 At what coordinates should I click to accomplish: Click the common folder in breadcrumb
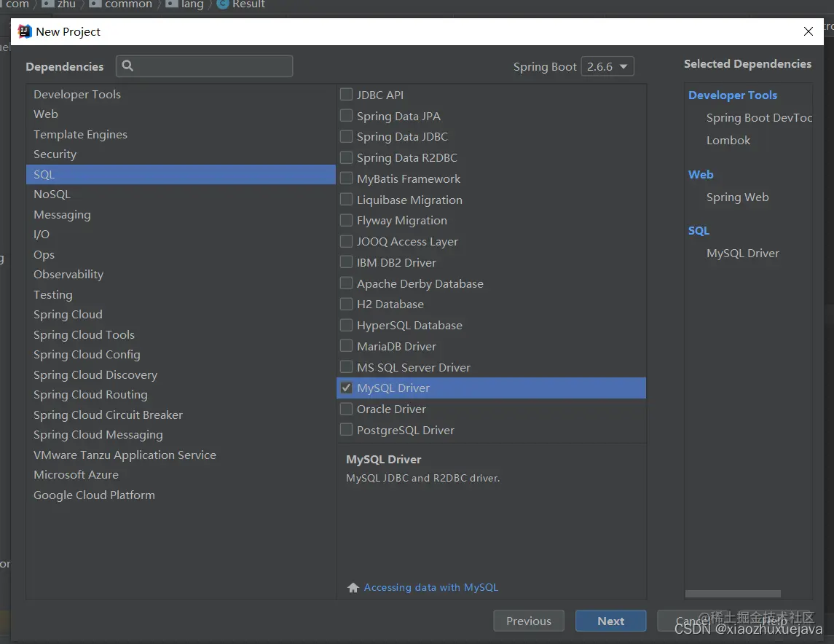click(x=120, y=4)
